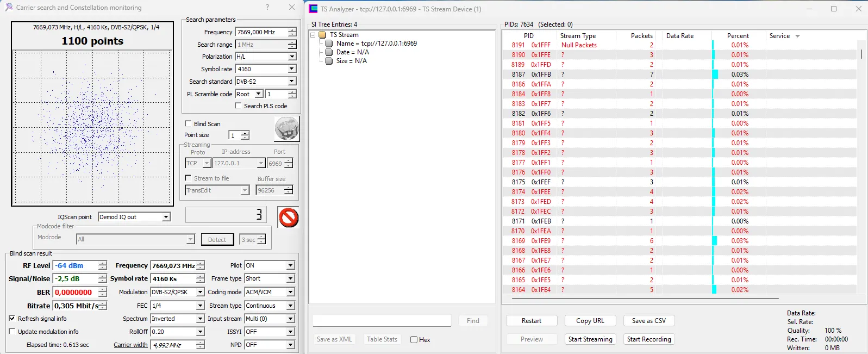Toggle the Hex checkbox
This screenshot has height=354, width=868.
click(414, 340)
